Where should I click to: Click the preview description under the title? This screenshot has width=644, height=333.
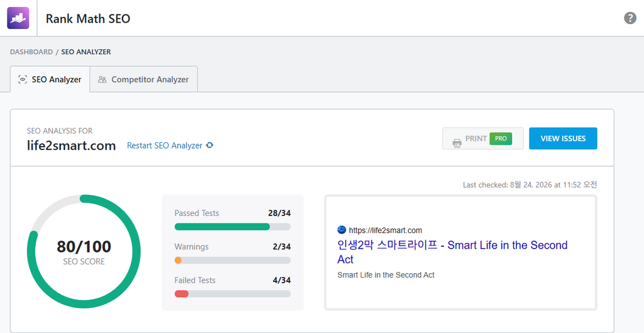386,275
